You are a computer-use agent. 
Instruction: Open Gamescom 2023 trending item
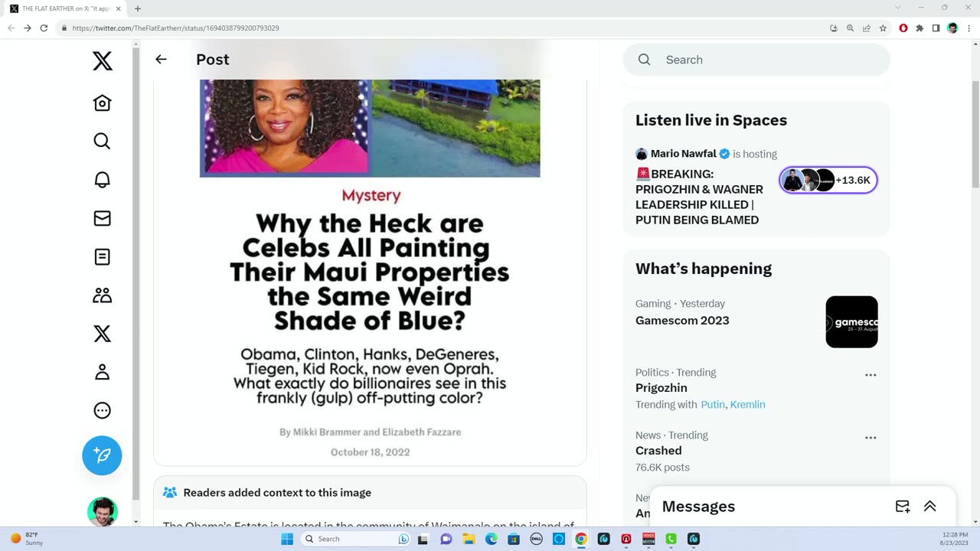682,321
